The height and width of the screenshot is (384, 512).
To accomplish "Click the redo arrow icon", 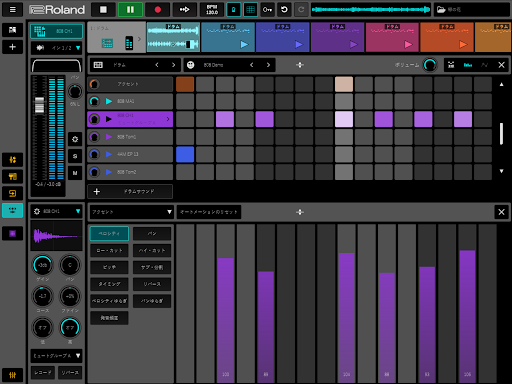I will [x=301, y=10].
